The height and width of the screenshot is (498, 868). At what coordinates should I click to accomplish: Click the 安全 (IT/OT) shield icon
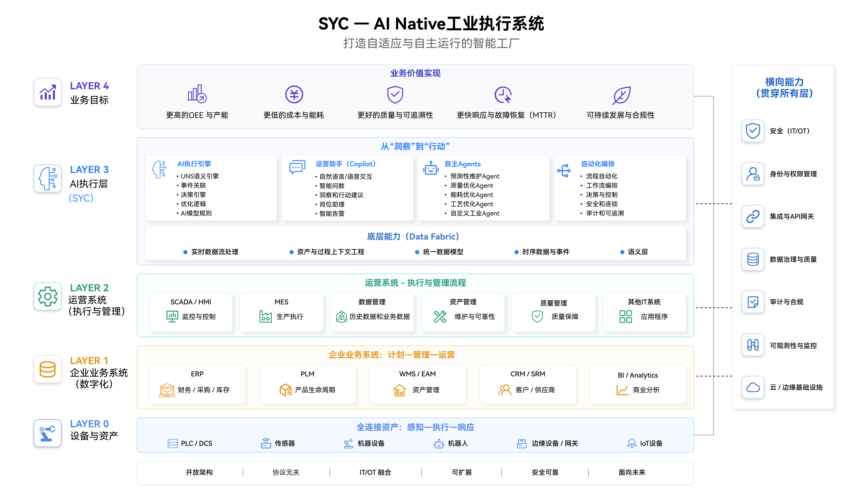753,131
